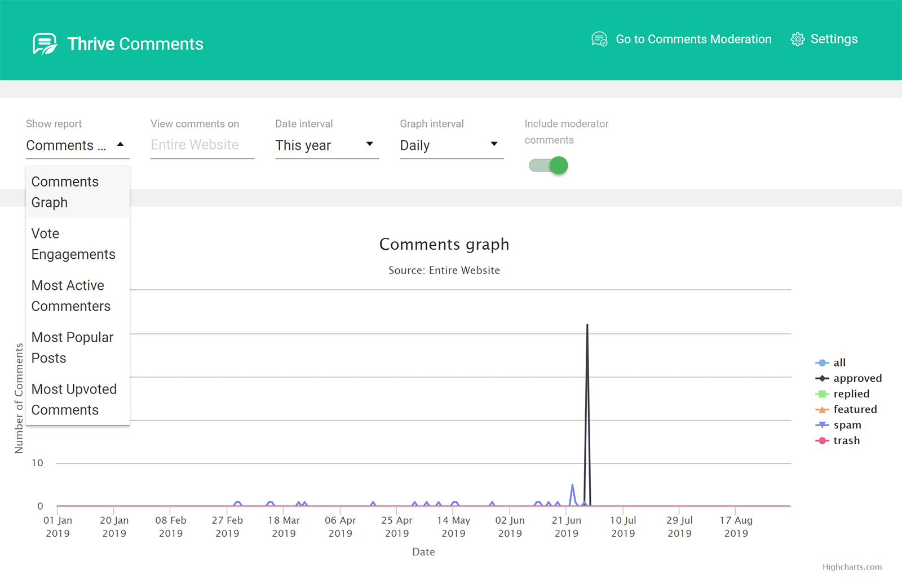
Task: Select Most Active Commenters option
Action: pyautogui.click(x=78, y=295)
